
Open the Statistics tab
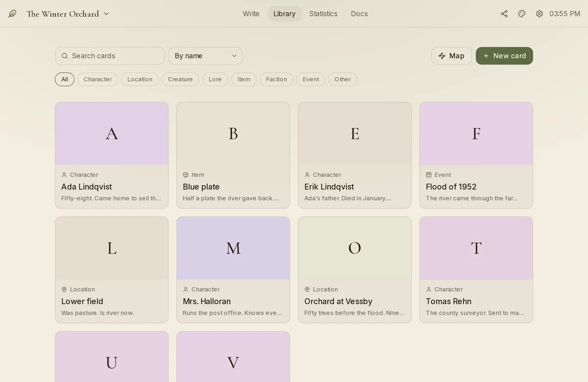point(323,14)
